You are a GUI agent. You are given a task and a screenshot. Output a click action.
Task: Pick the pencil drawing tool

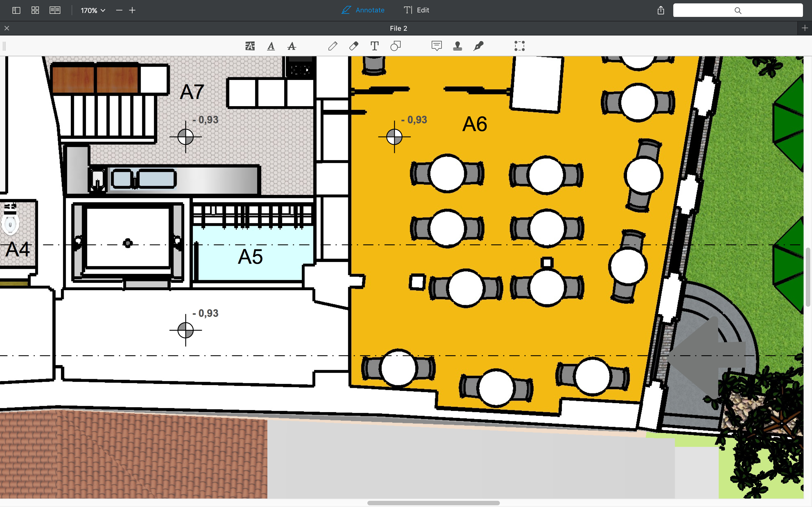[x=332, y=46]
